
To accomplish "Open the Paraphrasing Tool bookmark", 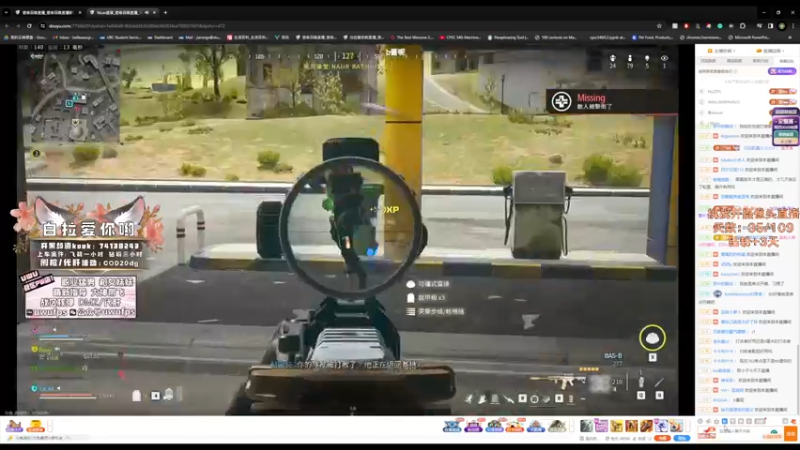I will click(508, 38).
